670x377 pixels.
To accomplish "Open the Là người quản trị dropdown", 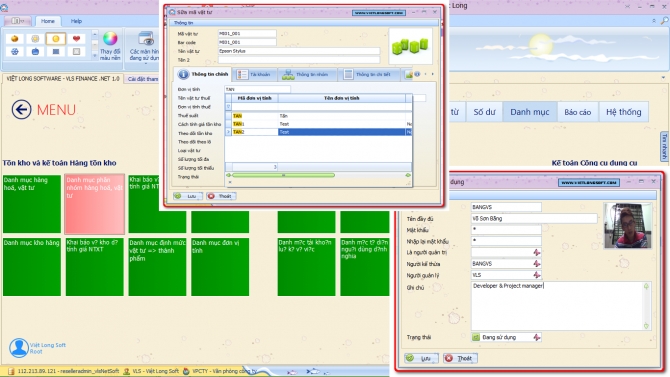I will pos(537,253).
